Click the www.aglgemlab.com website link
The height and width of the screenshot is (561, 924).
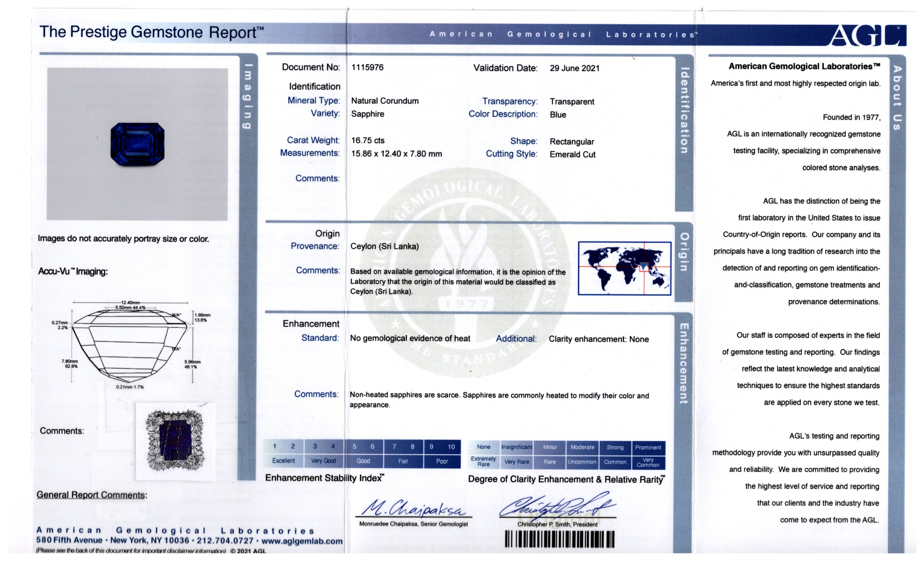[x=302, y=541]
